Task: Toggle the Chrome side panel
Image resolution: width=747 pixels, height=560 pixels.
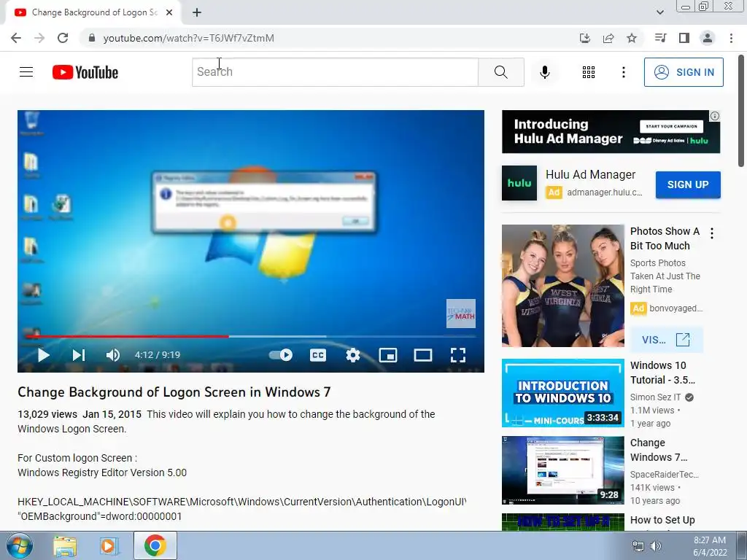Action: tap(684, 38)
